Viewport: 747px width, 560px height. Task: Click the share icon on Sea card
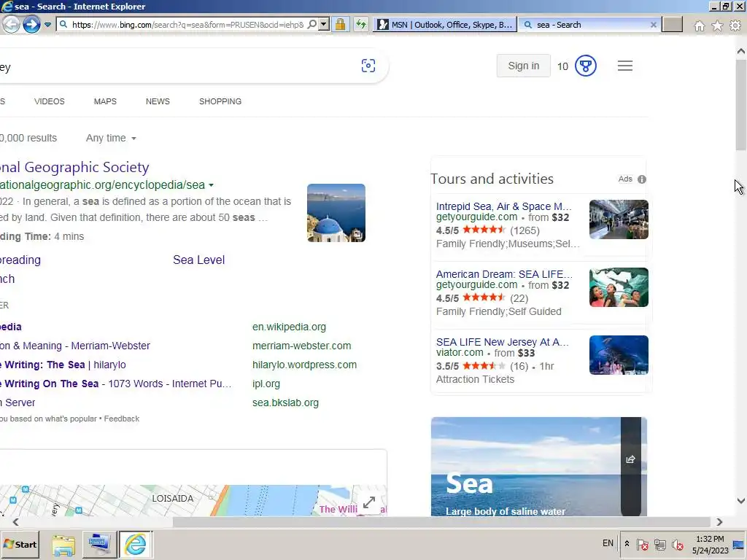[x=630, y=459]
